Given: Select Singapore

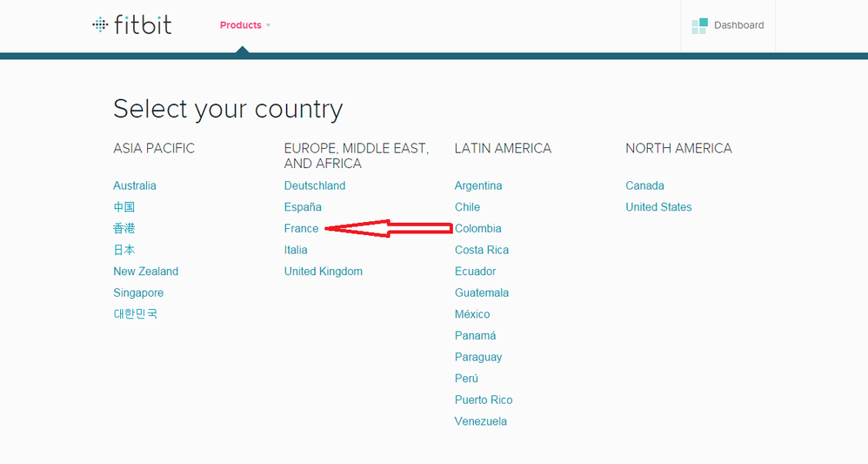Looking at the screenshot, I should (138, 293).
